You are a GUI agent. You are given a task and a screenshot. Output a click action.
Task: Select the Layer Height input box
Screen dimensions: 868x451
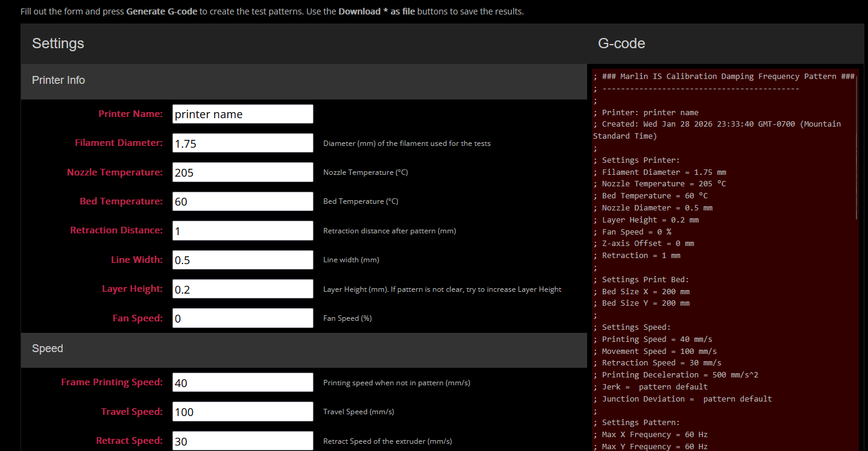pos(242,289)
